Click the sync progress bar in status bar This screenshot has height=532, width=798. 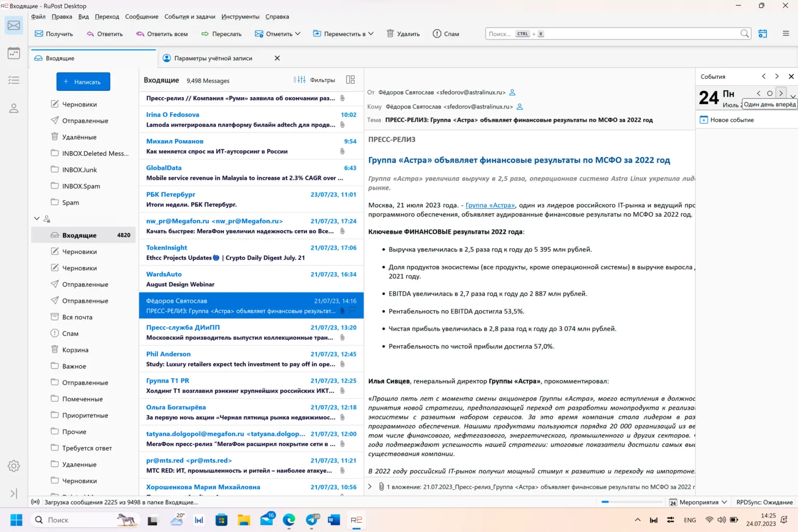coord(631,502)
